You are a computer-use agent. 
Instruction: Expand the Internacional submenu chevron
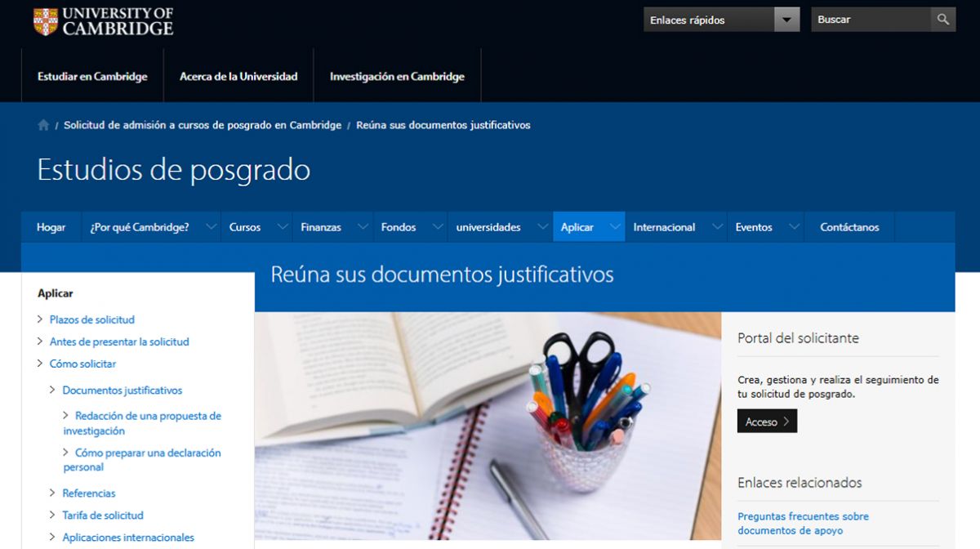click(718, 227)
